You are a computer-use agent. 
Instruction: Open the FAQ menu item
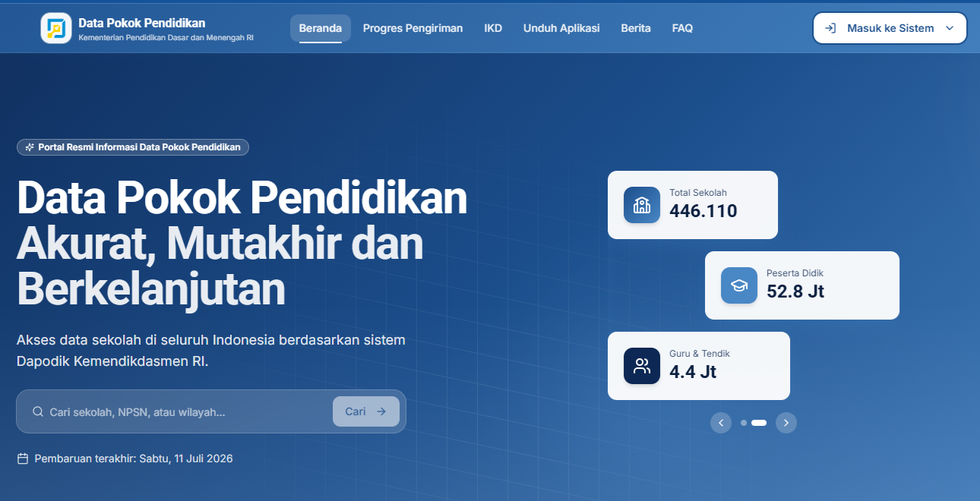click(682, 28)
